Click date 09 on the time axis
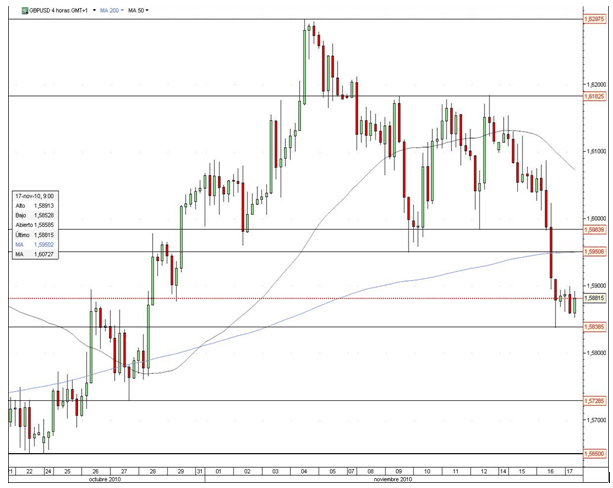 [x=399, y=472]
